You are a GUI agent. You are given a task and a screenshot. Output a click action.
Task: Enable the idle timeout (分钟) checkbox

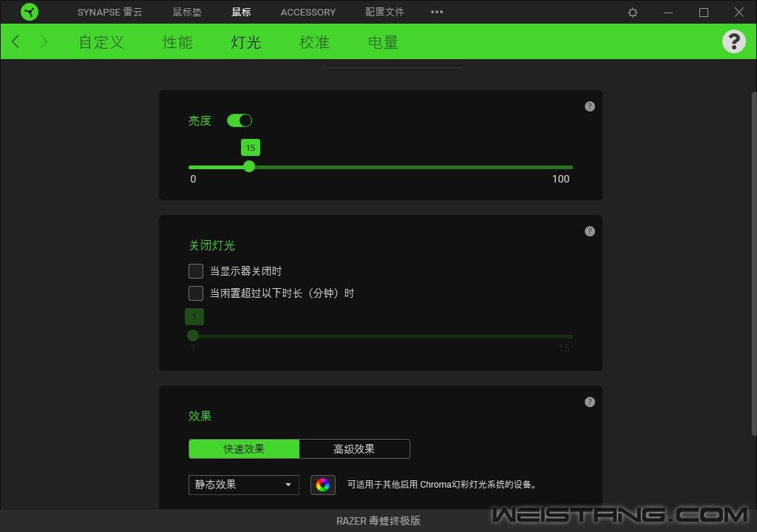[195, 293]
